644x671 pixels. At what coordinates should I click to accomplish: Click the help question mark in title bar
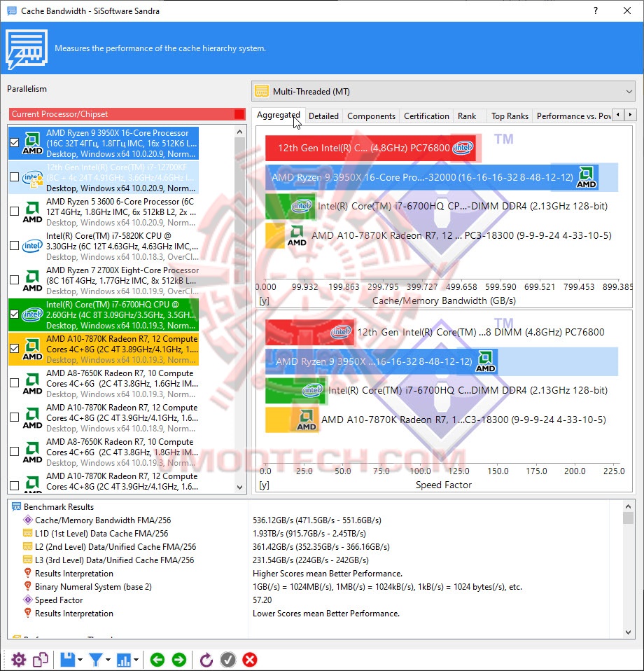(596, 11)
